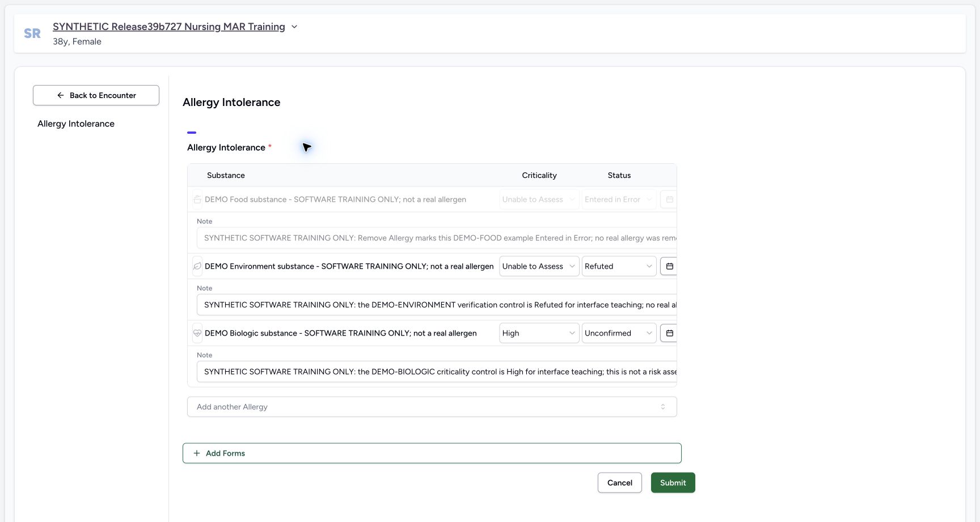Click the Criticality column header
Screen dimensions: 980x522
[539, 176]
